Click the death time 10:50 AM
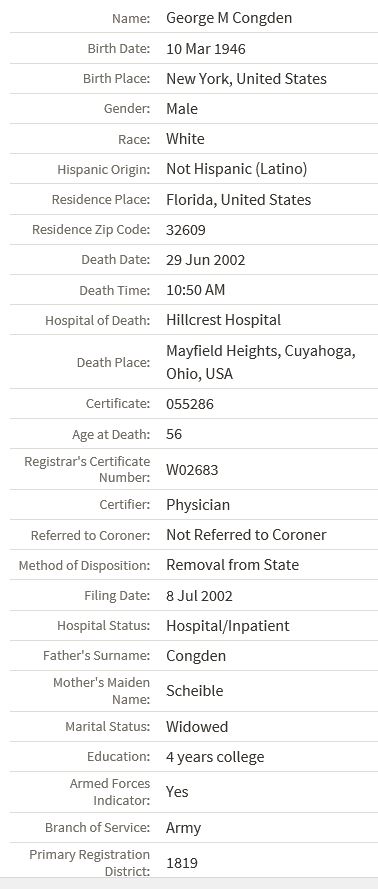378x889 pixels. 196,290
